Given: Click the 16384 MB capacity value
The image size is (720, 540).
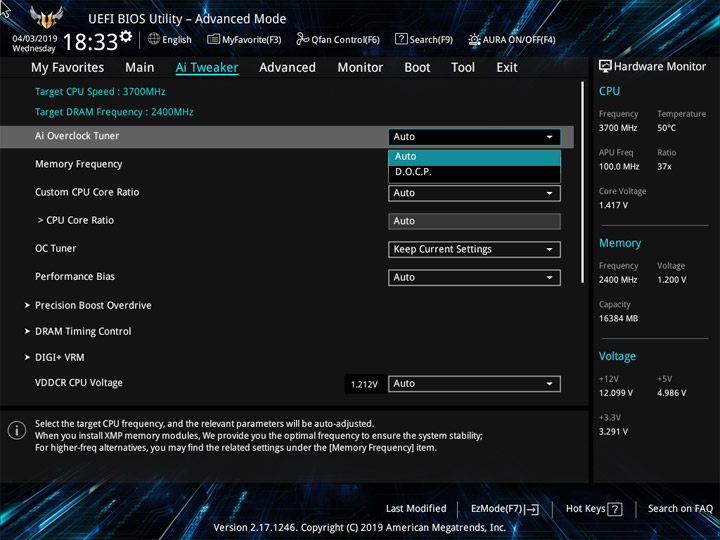Looking at the screenshot, I should click(618, 319).
